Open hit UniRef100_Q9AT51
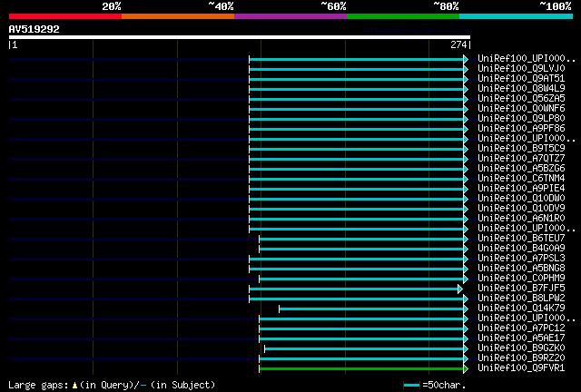This screenshot has width=581, height=392. point(521,79)
